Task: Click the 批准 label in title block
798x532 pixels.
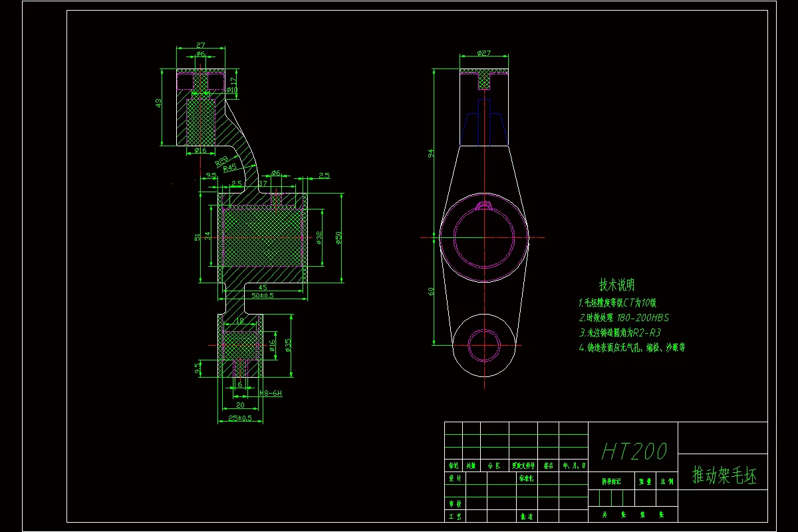Action: click(527, 516)
